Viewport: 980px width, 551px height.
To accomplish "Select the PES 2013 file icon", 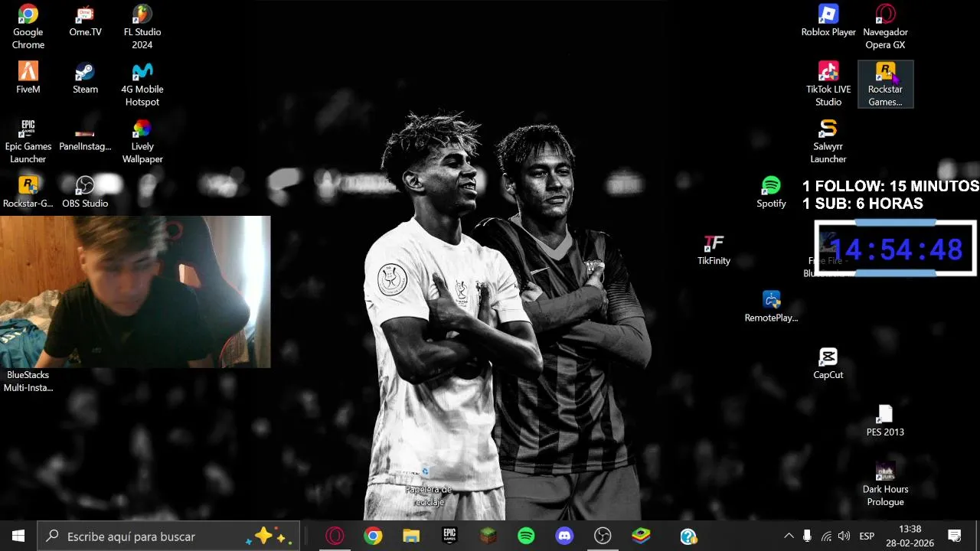I will click(x=886, y=420).
